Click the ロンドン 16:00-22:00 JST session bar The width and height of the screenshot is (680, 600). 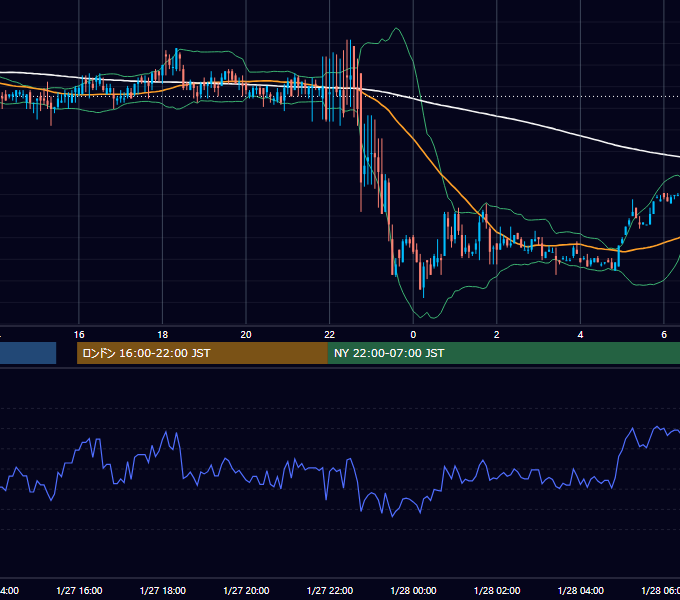(x=202, y=353)
